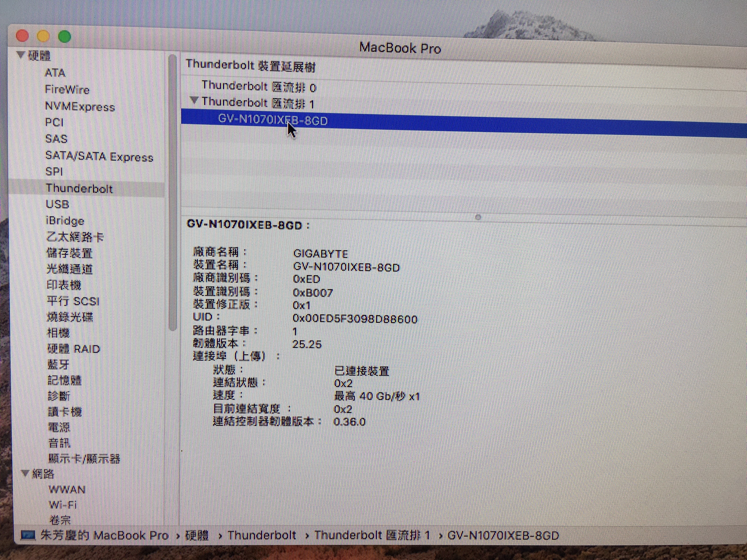Screen dimensions: 747x560
Task: Click GV-N1070IXEB-8GD in the path bar
Action: click(x=503, y=536)
